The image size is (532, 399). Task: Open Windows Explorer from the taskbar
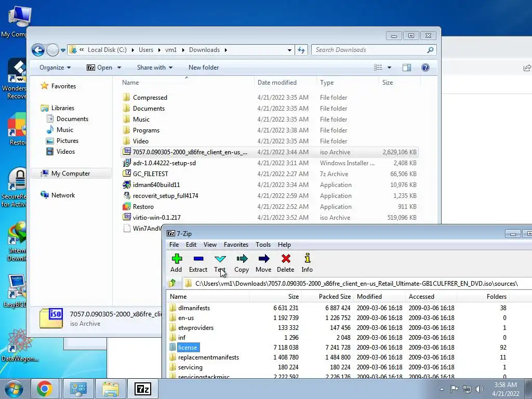(x=111, y=389)
